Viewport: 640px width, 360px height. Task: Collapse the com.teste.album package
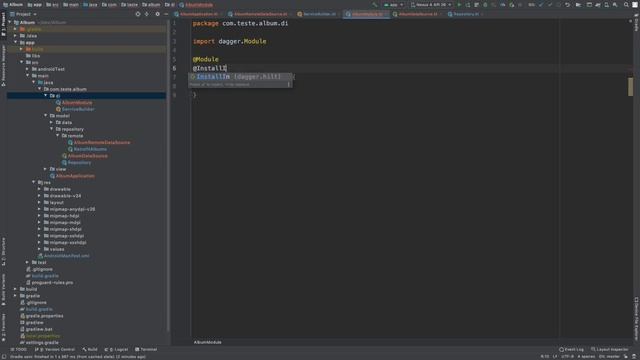(x=40, y=89)
